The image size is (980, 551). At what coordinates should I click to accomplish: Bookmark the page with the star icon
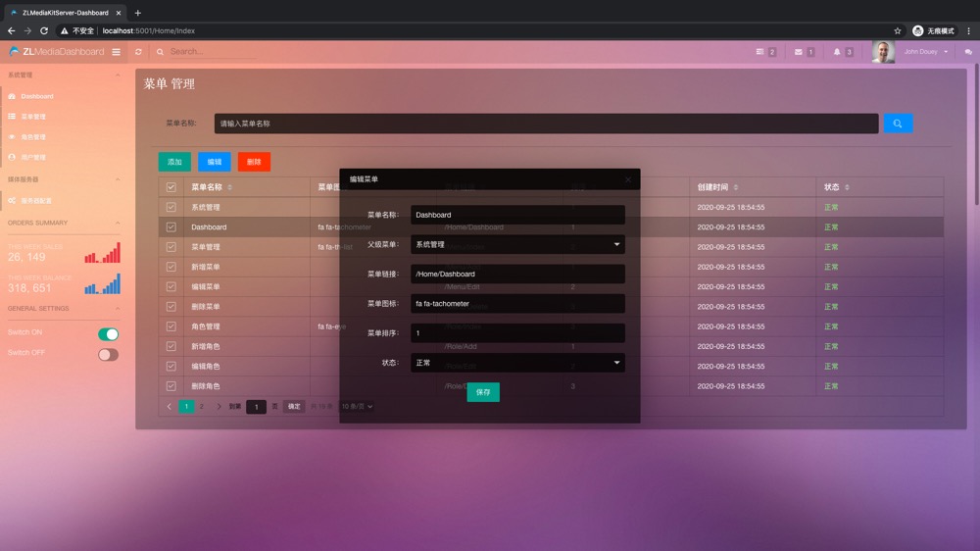[898, 30]
